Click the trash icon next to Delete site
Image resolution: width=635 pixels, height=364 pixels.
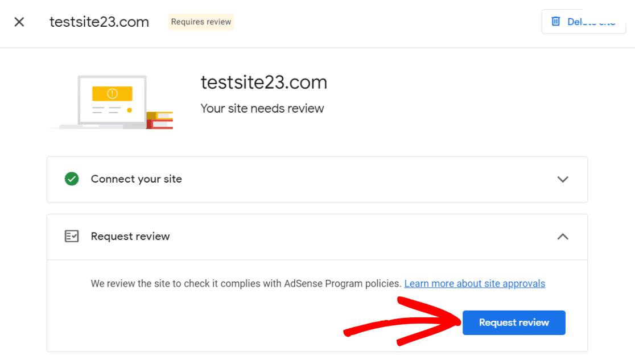click(555, 21)
